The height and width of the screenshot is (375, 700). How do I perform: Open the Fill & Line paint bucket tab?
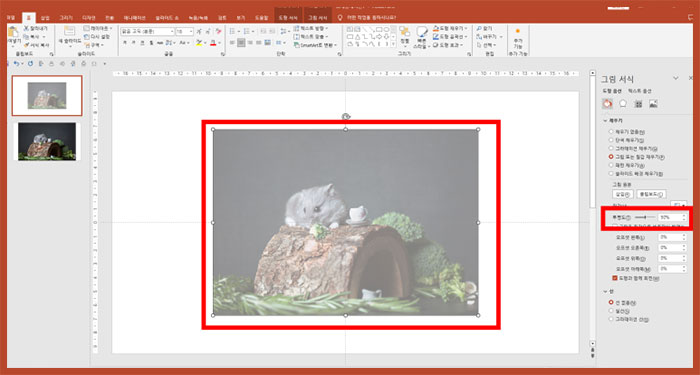pyautogui.click(x=607, y=104)
